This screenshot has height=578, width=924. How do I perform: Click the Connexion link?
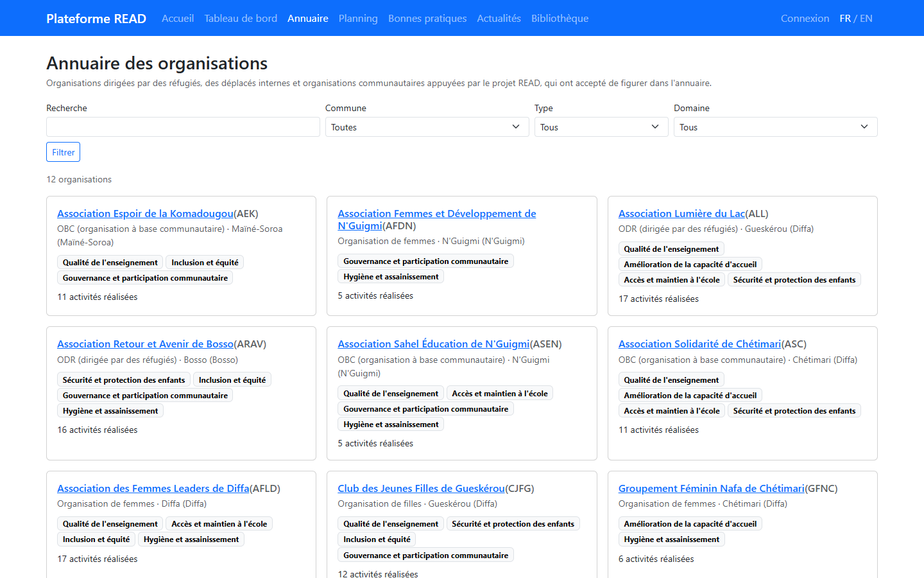805,18
